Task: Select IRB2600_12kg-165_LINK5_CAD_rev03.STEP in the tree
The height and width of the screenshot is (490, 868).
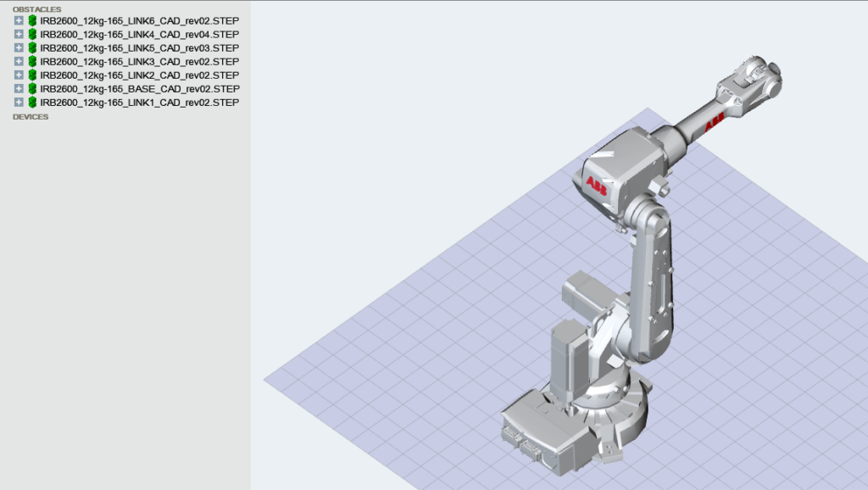Action: tap(140, 48)
